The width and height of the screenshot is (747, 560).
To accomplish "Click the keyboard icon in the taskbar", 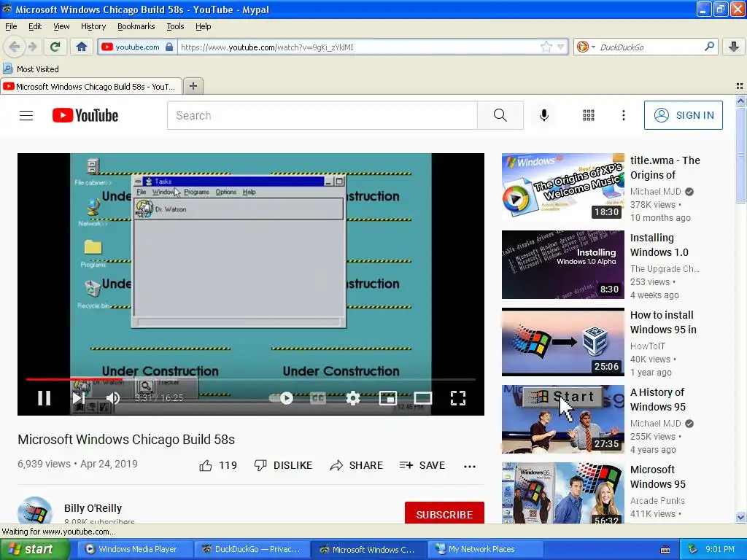I will click(x=665, y=550).
